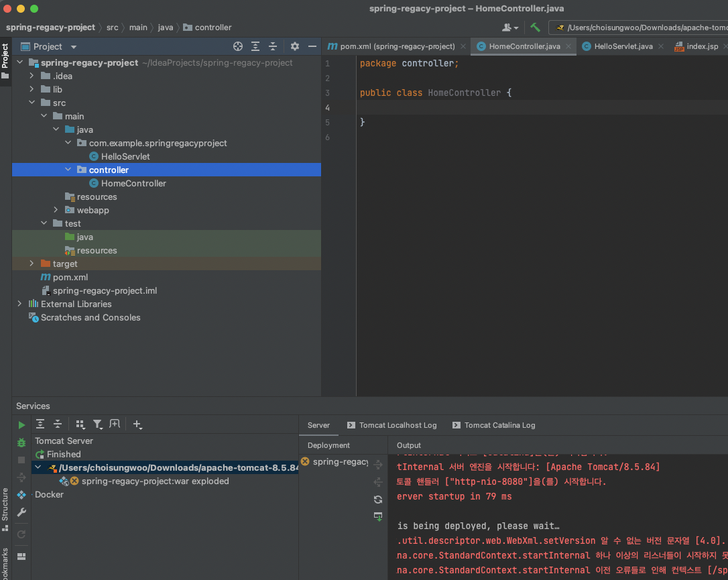
Task: Expand the target folder
Action: coord(32,264)
